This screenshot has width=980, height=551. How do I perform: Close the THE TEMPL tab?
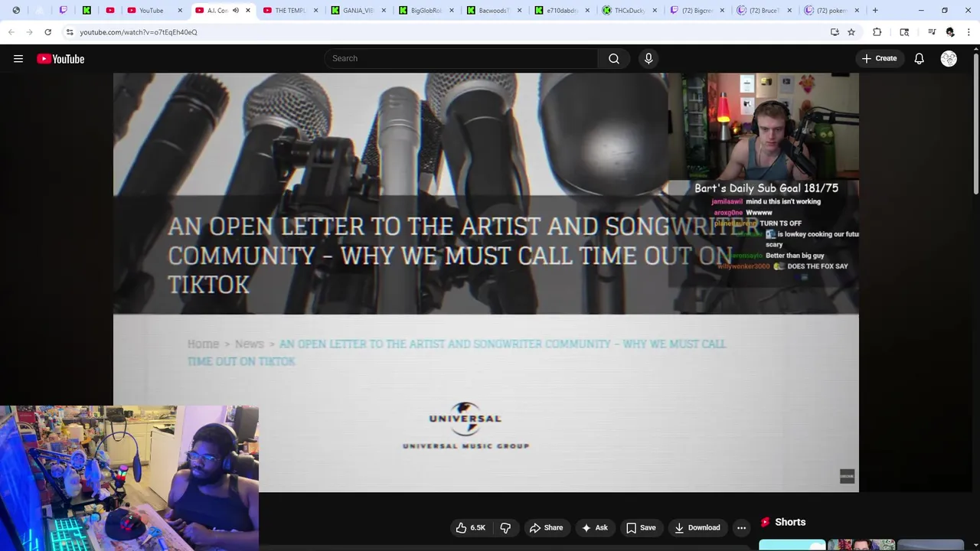315,11
